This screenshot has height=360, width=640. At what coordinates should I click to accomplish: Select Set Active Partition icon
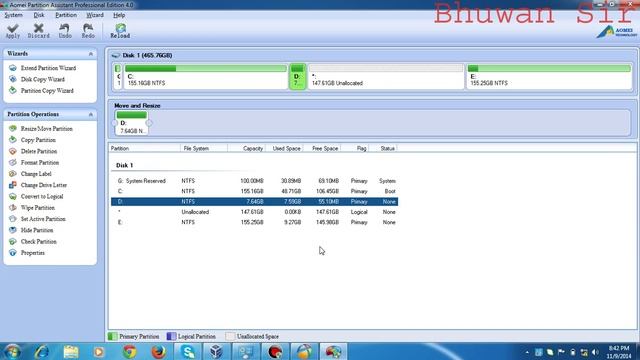coord(13,219)
